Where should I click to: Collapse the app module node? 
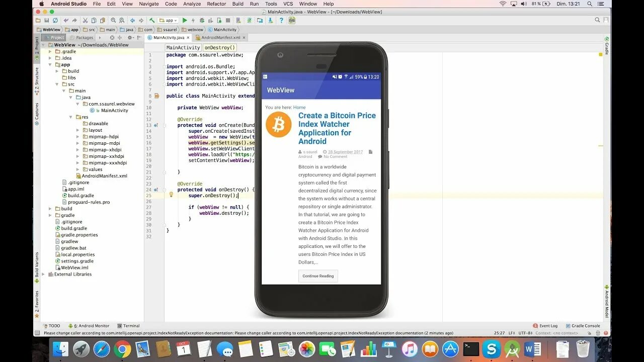tap(50, 64)
